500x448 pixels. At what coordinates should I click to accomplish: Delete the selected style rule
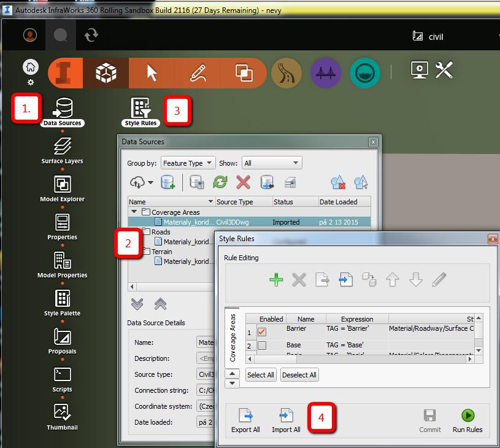tap(299, 280)
